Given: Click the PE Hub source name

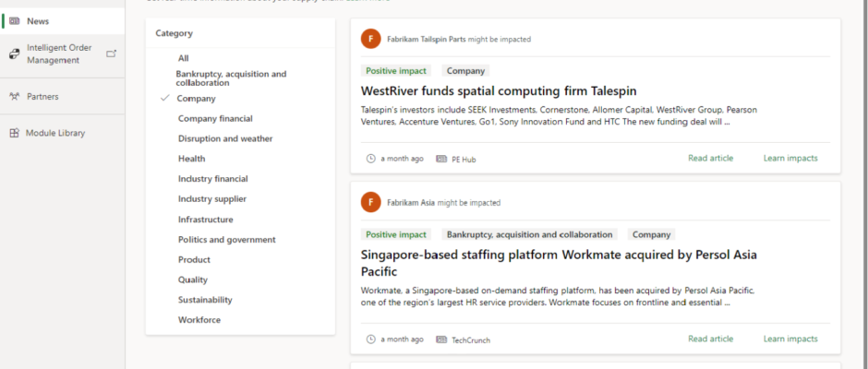Looking at the screenshot, I should pyautogui.click(x=464, y=160).
